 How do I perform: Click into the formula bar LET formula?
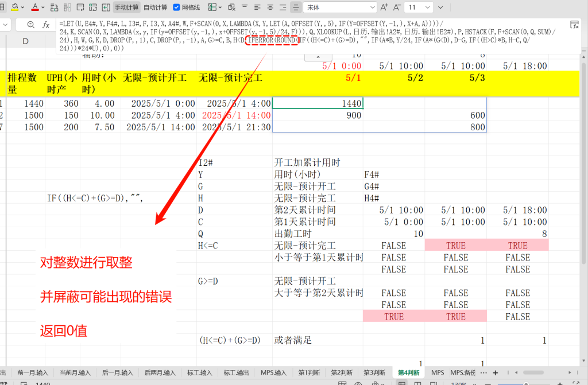(308, 36)
